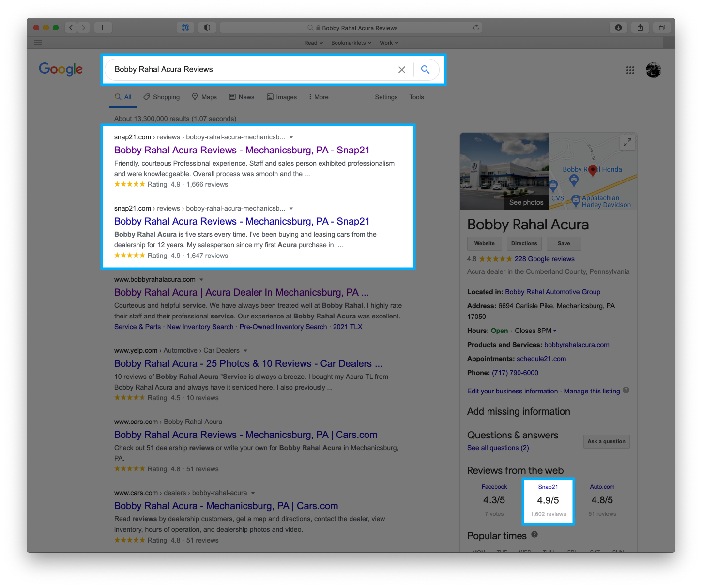The image size is (702, 588).
Task: Reload the page with refresh icon
Action: tap(476, 28)
